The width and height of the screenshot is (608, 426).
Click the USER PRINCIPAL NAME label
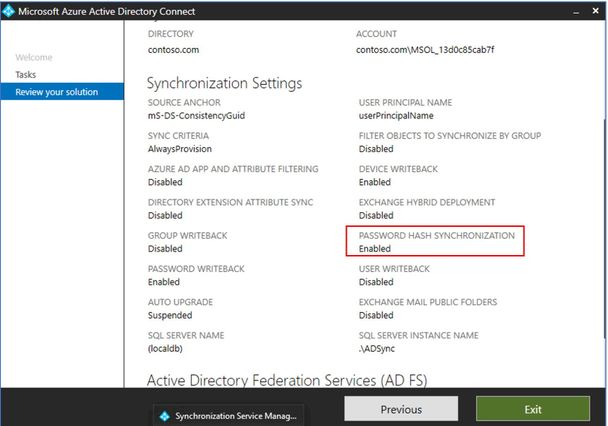(x=405, y=102)
